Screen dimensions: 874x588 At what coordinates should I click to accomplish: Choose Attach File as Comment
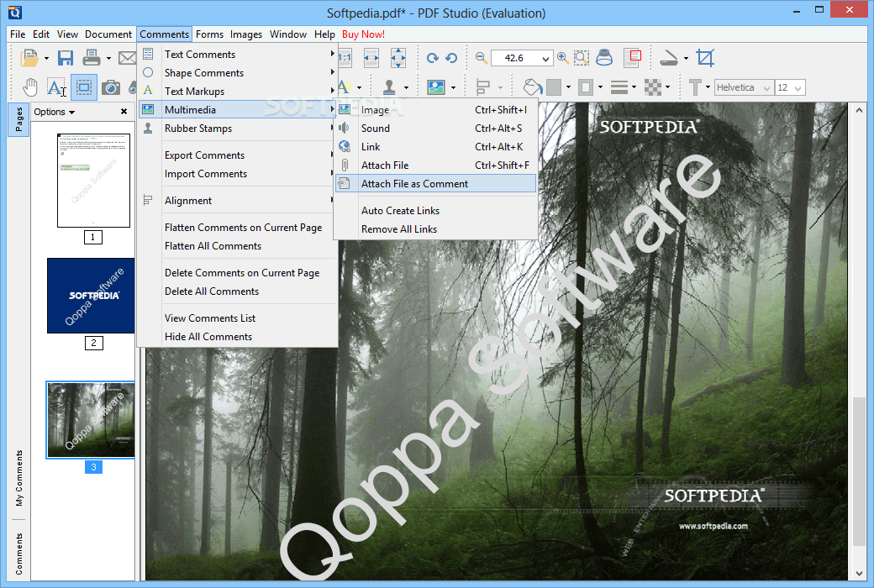click(x=435, y=184)
